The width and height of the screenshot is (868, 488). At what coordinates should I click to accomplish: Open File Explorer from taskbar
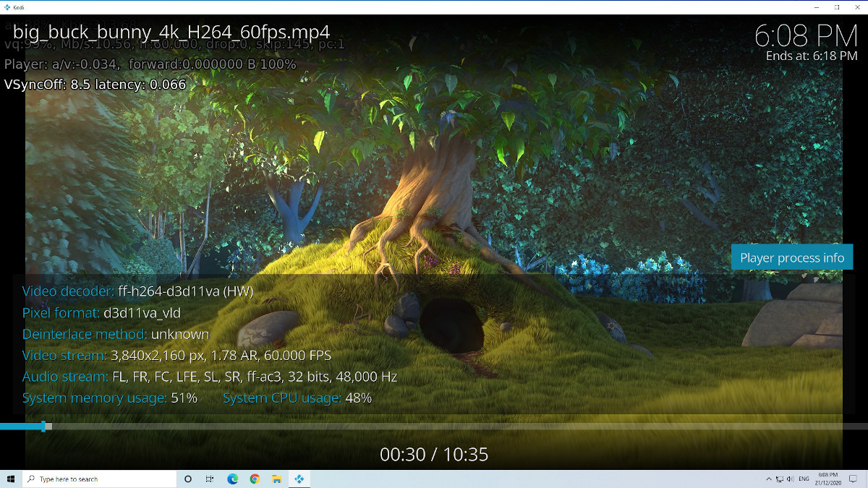(x=276, y=479)
